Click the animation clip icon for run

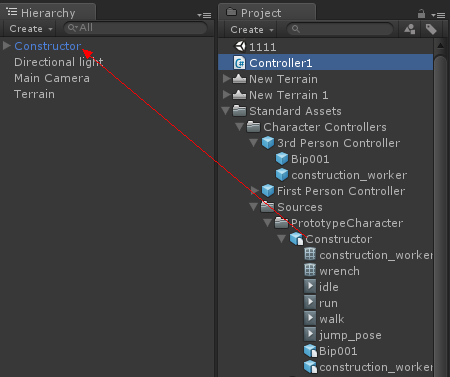(310, 302)
